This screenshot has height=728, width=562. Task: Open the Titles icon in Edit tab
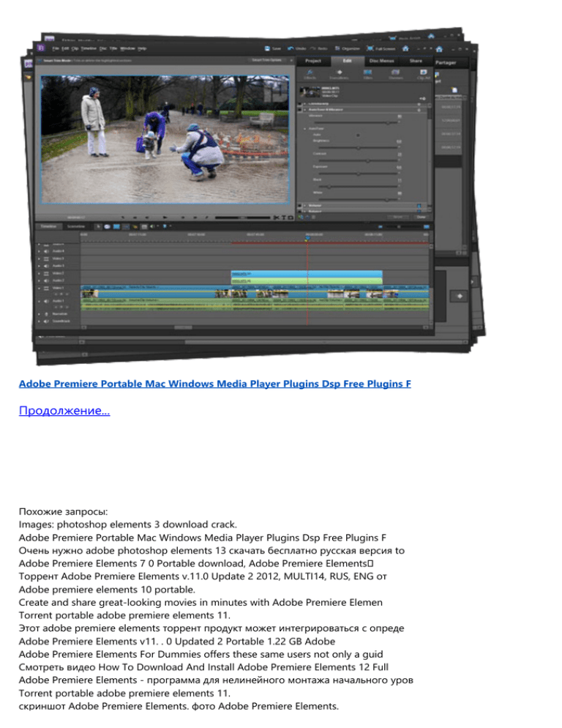pyautogui.click(x=367, y=74)
